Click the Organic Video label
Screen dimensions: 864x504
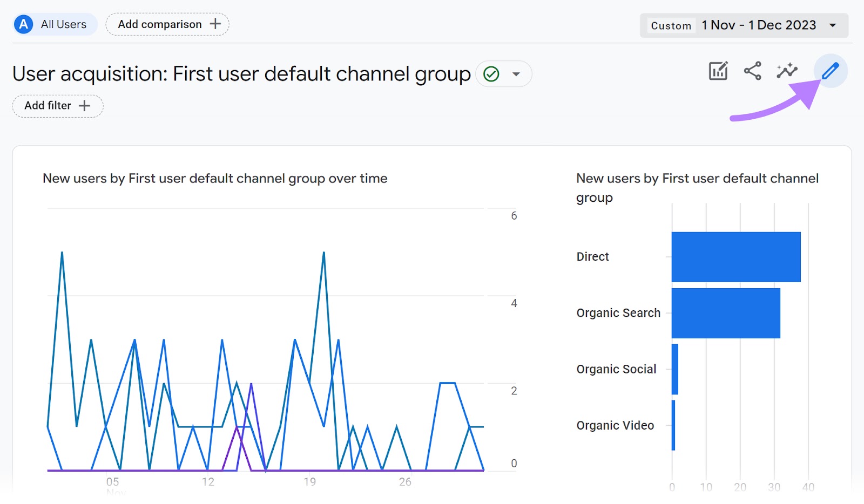pyautogui.click(x=615, y=425)
